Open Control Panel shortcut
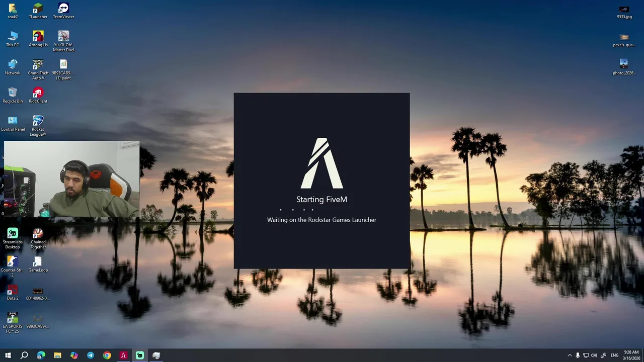 click(x=13, y=124)
